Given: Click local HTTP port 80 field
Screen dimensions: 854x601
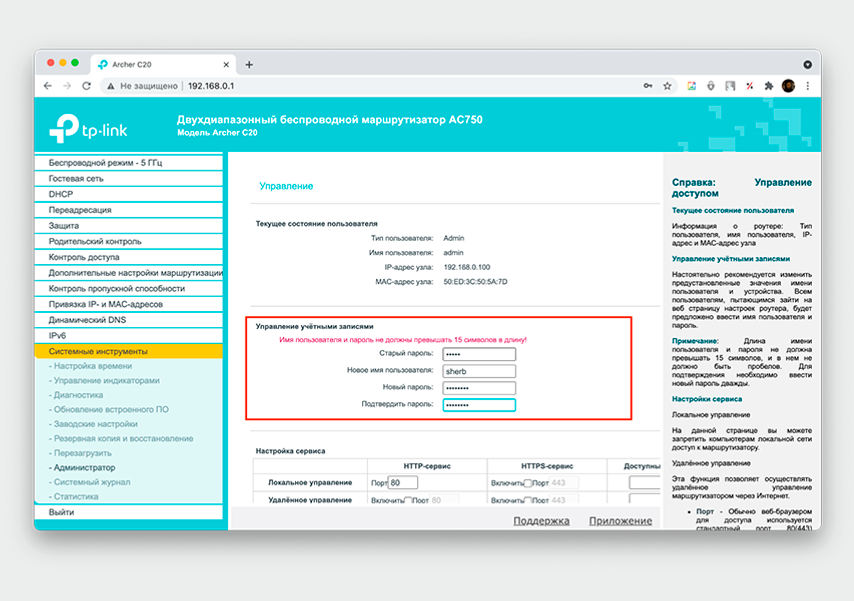Looking at the screenshot, I should coord(402,483).
